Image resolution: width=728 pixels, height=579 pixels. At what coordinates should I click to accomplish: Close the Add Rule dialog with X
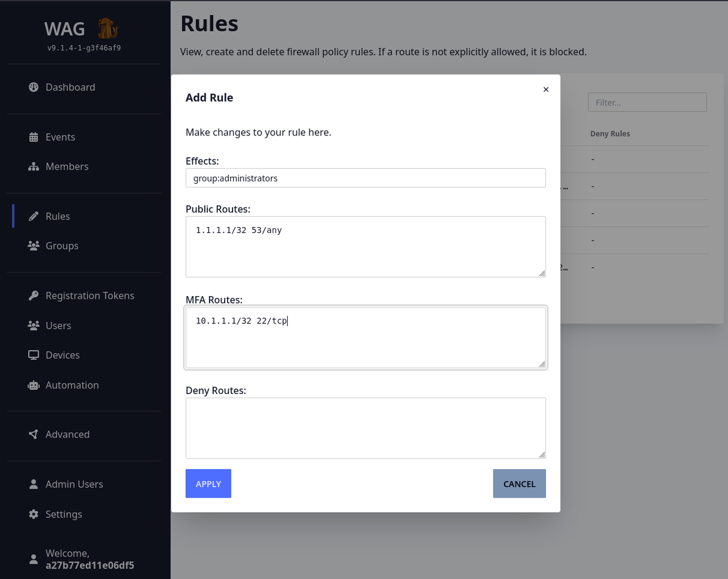546,90
